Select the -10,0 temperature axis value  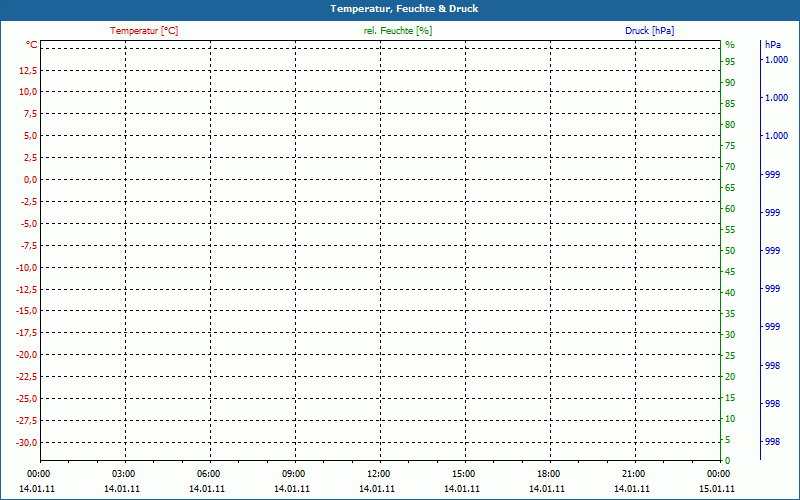coord(27,267)
